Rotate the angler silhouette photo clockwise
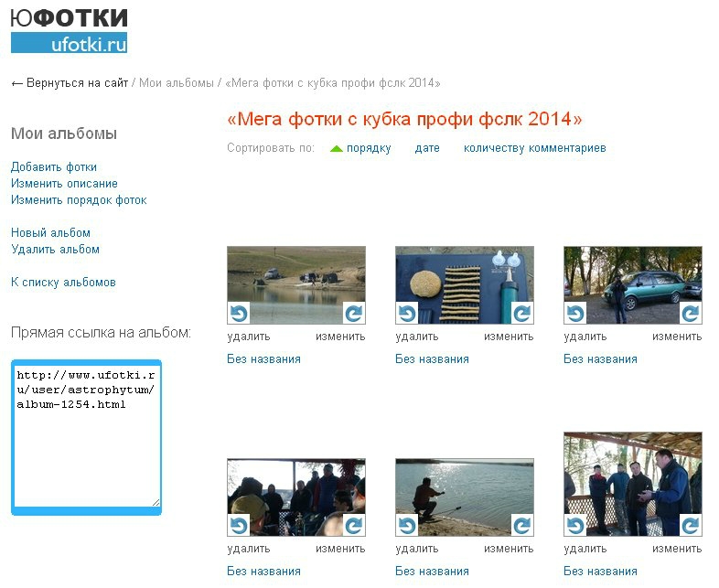Image resolution: width=719 pixels, height=588 pixels. point(522,526)
